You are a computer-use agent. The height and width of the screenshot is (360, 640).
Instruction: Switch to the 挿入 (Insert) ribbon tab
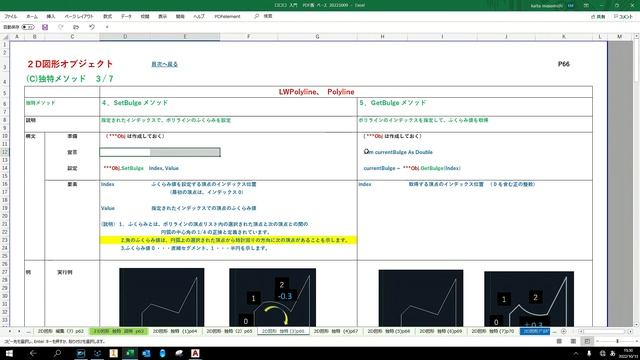click(51, 16)
